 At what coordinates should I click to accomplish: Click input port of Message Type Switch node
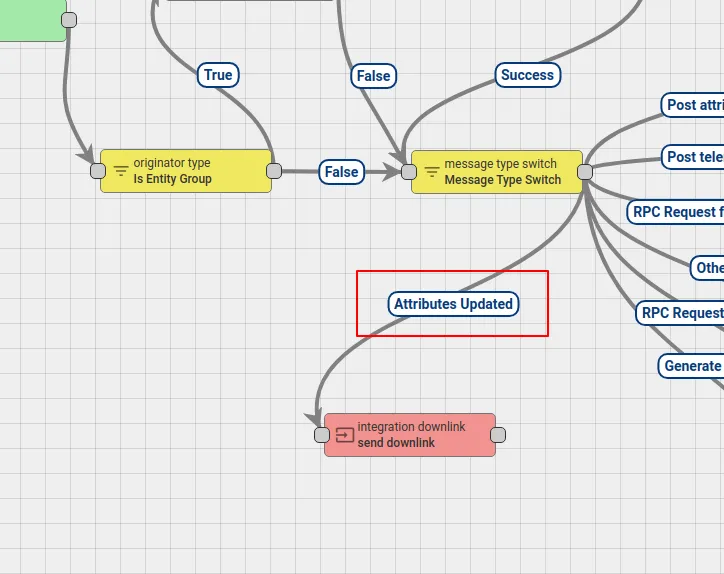click(409, 172)
